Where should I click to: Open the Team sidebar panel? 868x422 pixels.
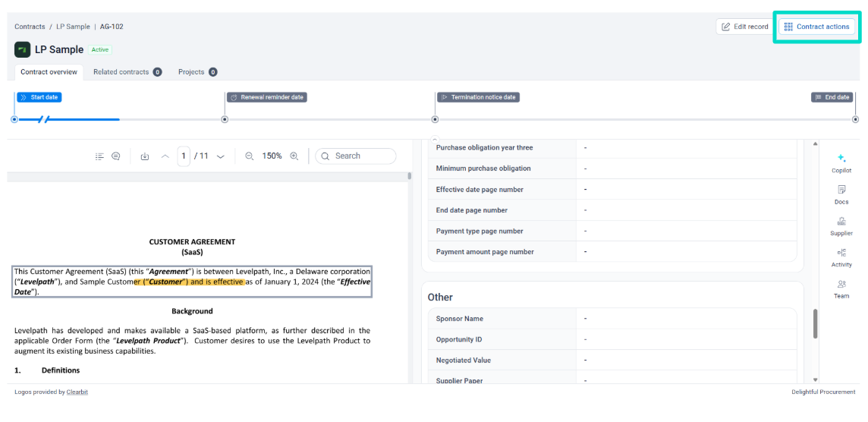[841, 288]
